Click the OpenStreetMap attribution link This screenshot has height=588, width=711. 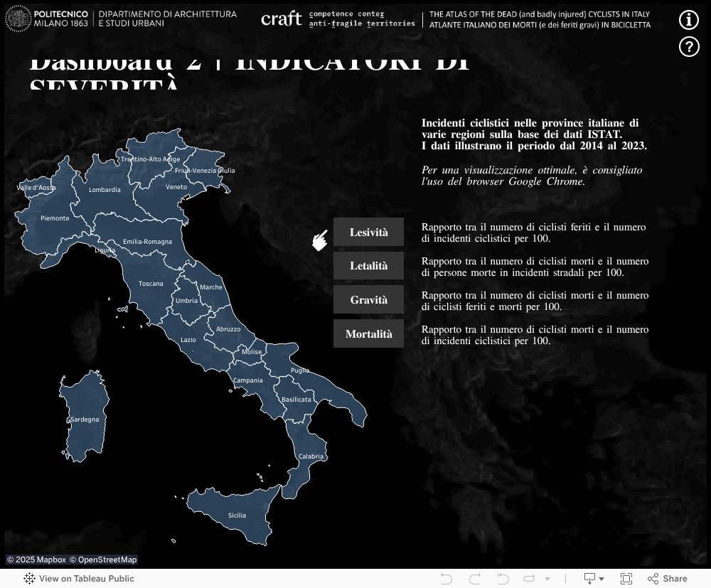point(107,560)
